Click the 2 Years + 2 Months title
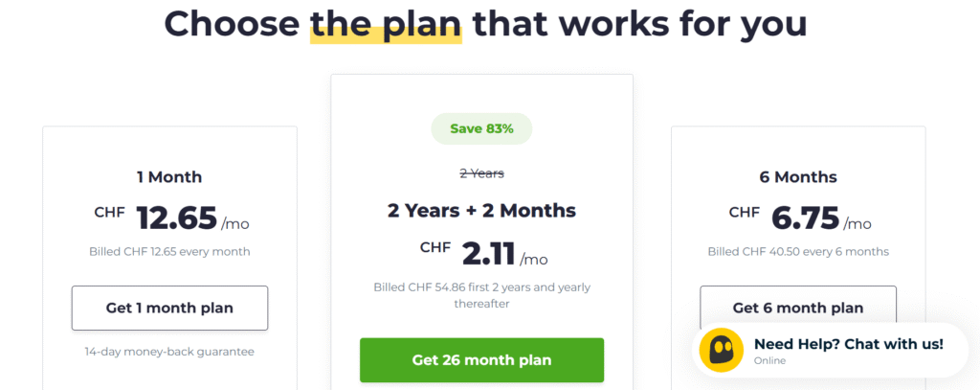 click(482, 211)
